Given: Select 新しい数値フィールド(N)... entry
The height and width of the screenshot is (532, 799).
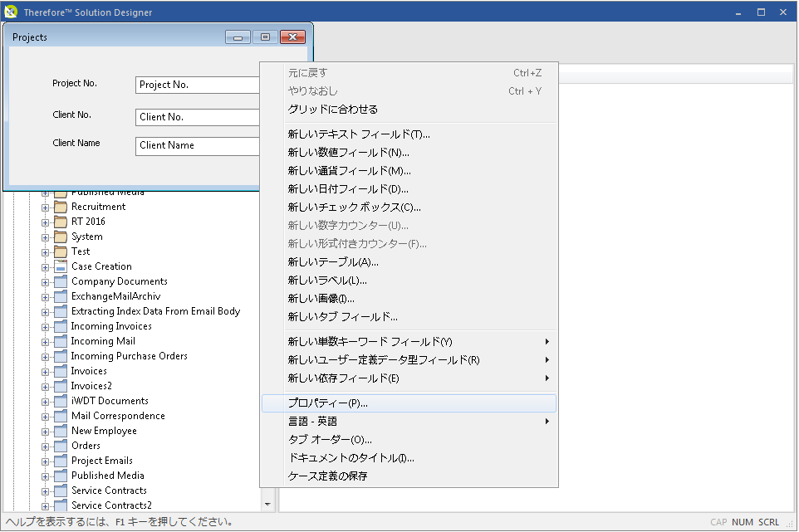Looking at the screenshot, I should [409, 153].
